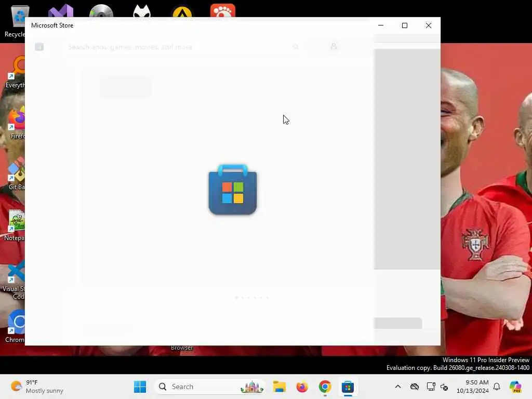Image resolution: width=532 pixels, height=399 pixels.
Task: Click the Visual Studio icon on the desktop
Action: tap(61, 10)
